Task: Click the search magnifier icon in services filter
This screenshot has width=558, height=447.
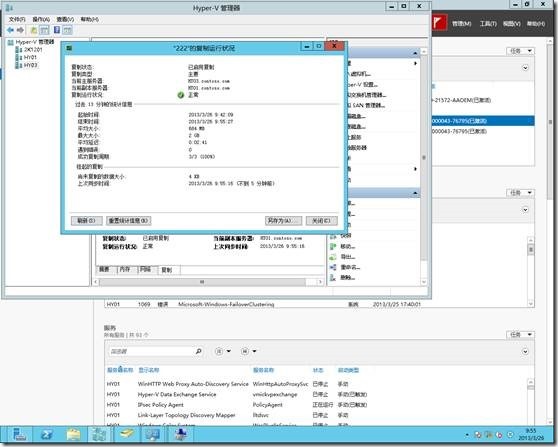Action: tap(199, 351)
